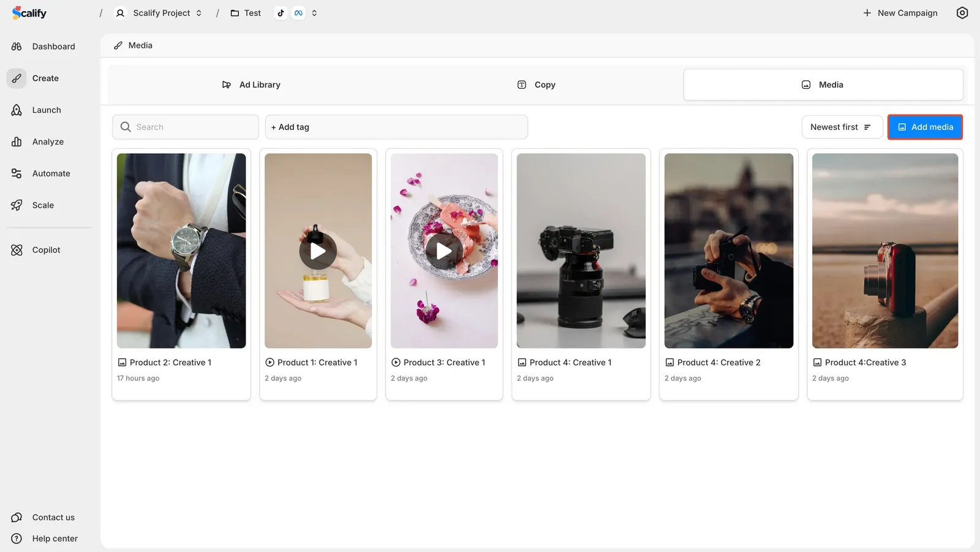Open the Add tag field

click(396, 127)
